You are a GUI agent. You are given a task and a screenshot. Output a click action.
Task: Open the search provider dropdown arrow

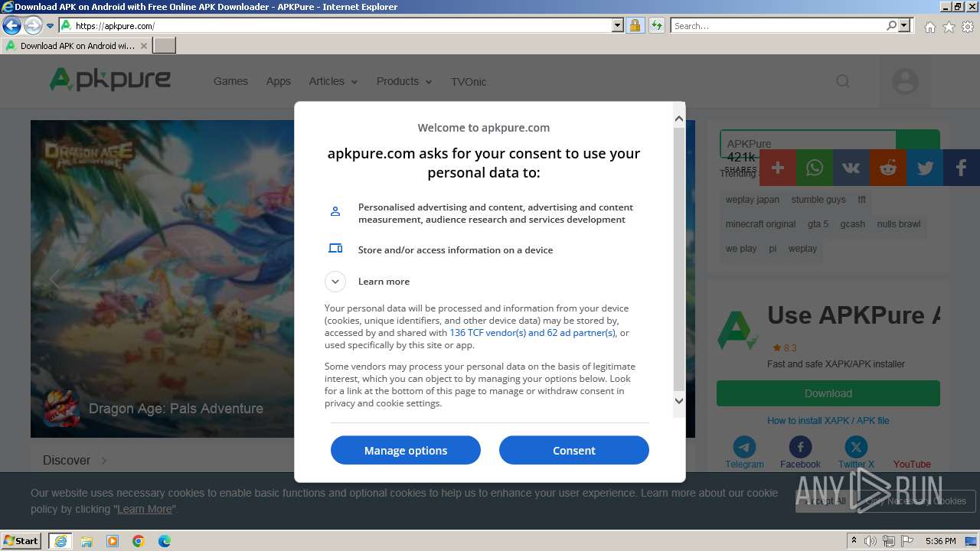(x=904, y=26)
